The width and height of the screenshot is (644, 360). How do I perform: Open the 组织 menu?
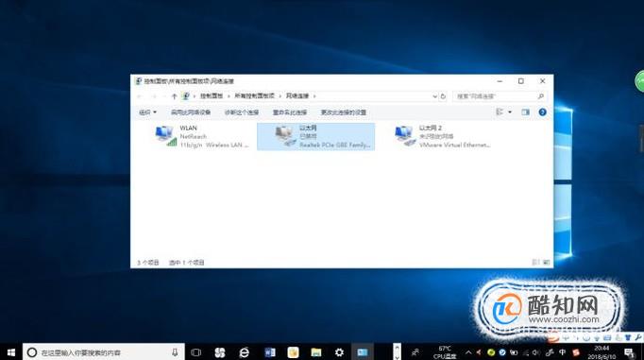(147, 112)
